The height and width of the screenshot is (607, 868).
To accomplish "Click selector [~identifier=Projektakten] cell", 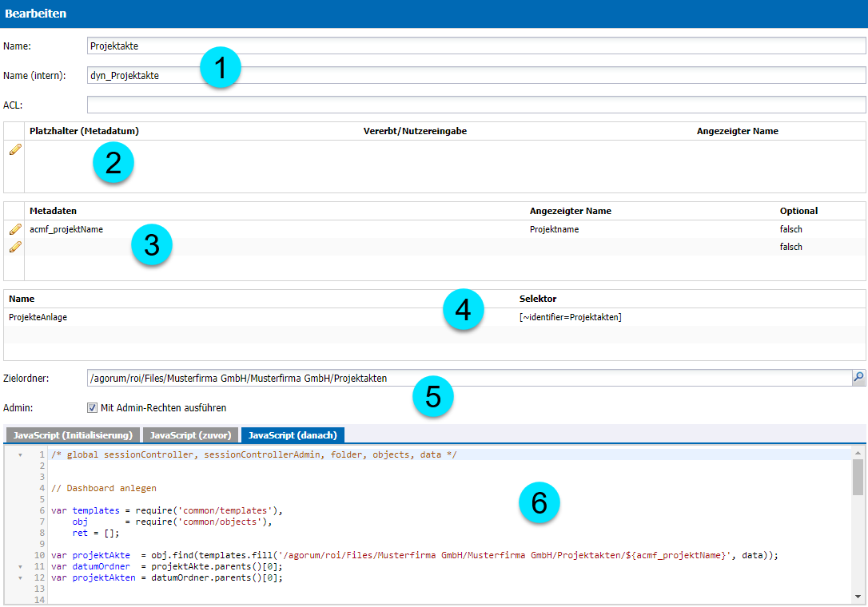I will coord(570,317).
